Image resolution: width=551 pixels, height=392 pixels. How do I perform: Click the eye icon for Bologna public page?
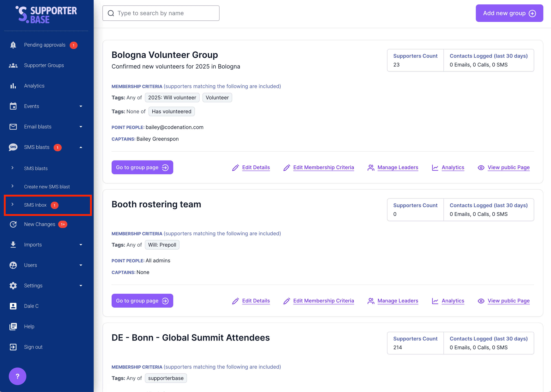pyautogui.click(x=481, y=168)
